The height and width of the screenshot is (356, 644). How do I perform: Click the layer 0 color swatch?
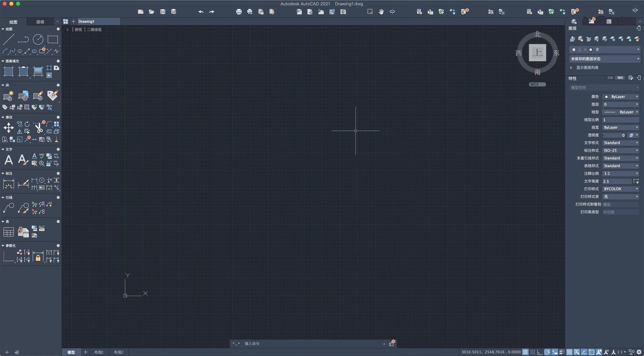(591, 49)
